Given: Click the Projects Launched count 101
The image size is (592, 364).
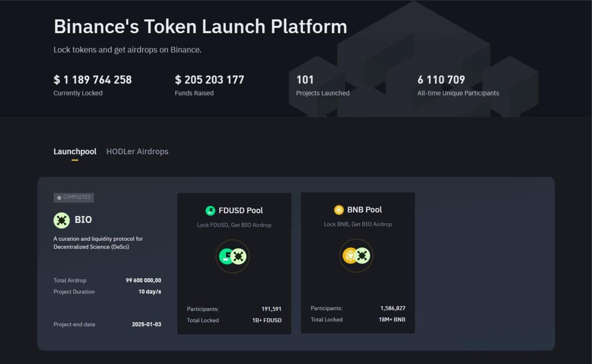Looking at the screenshot, I should click(305, 80).
